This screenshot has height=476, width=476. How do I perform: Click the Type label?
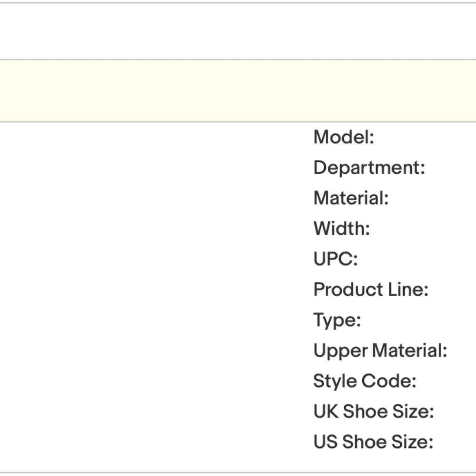coord(337,320)
